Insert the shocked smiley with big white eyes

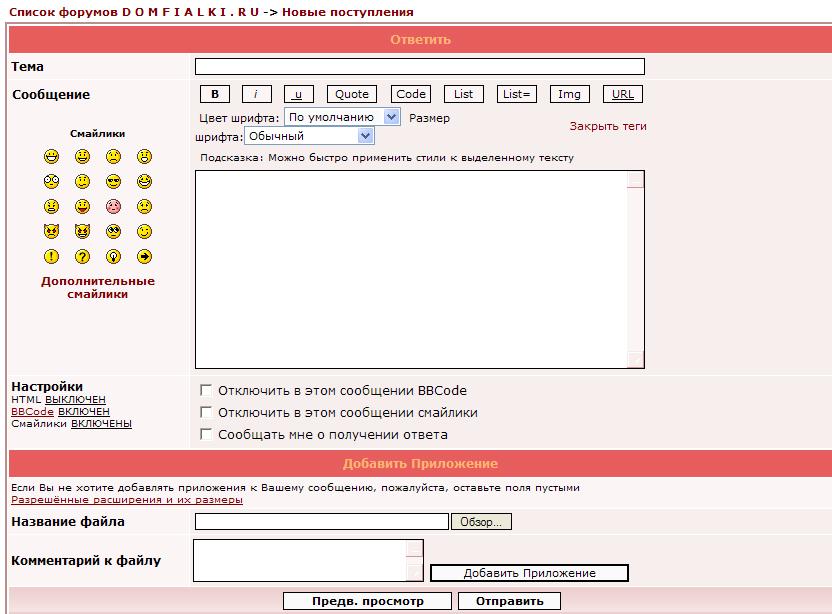pyautogui.click(x=51, y=181)
